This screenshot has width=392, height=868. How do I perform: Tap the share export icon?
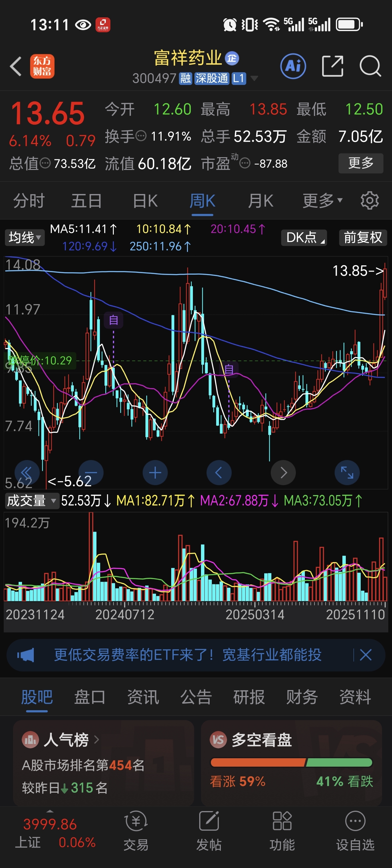pos(333,66)
